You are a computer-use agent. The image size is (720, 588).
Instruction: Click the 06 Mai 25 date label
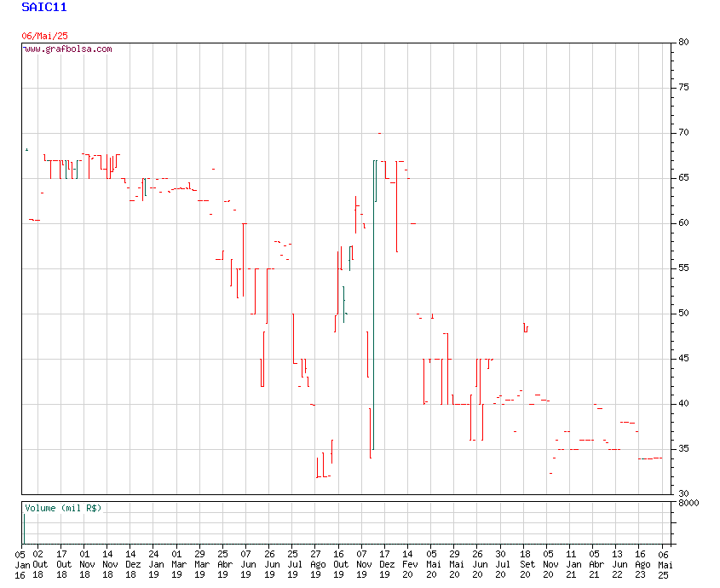coord(664,565)
